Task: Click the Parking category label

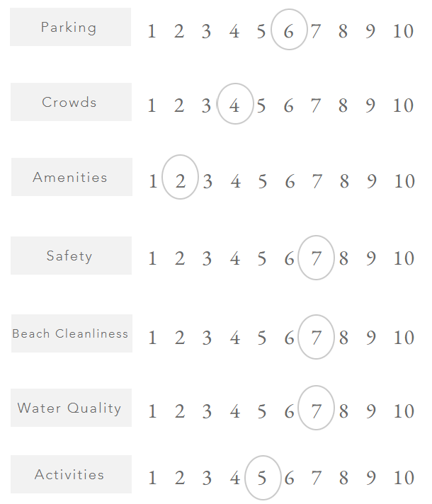Action: [70, 28]
